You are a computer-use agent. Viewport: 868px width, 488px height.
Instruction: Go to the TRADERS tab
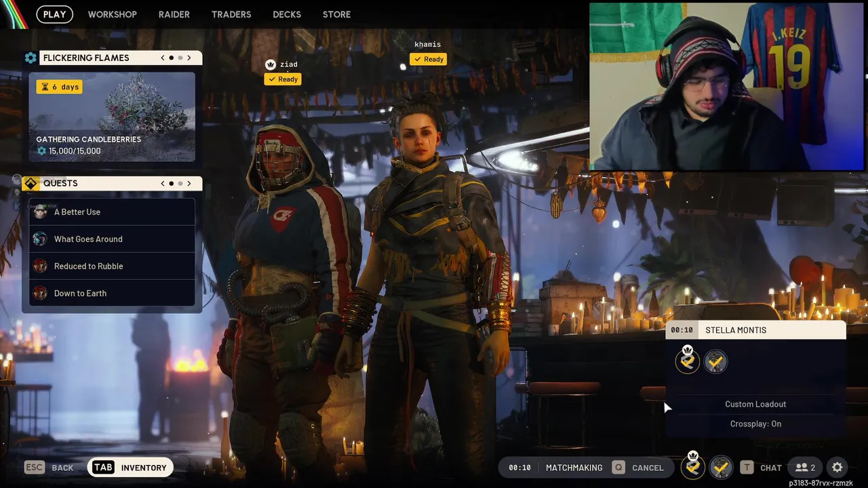(231, 14)
